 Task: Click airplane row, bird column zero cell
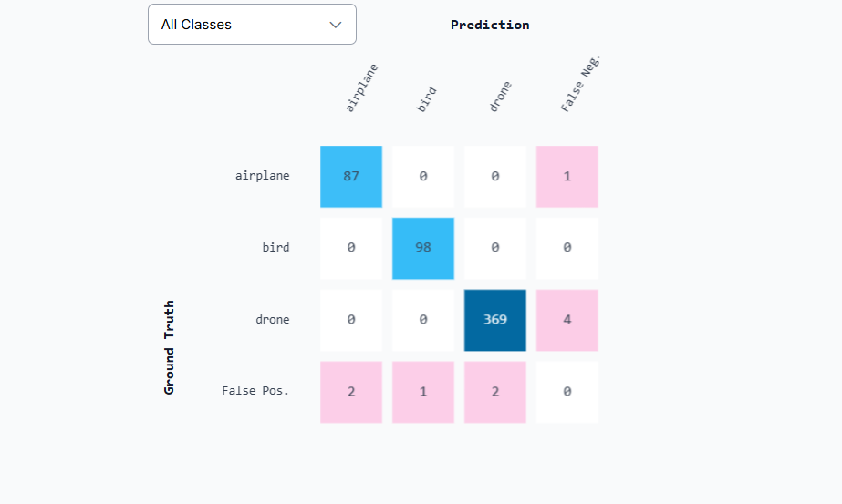(x=423, y=177)
